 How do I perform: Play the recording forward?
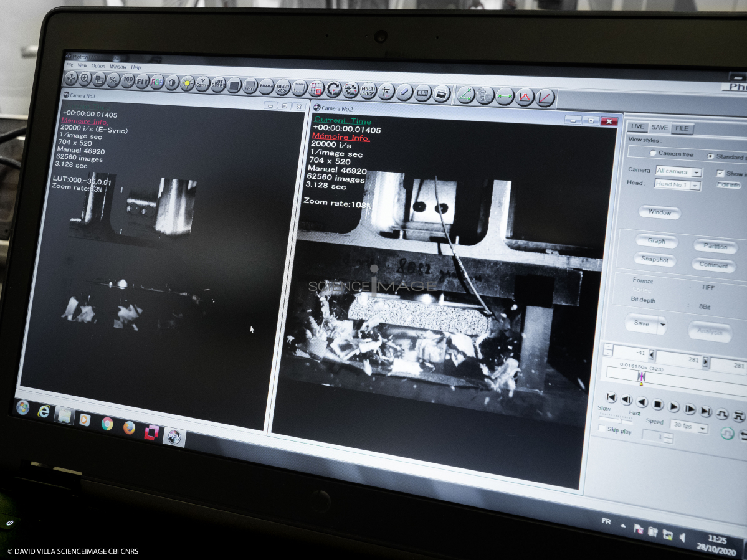point(673,407)
